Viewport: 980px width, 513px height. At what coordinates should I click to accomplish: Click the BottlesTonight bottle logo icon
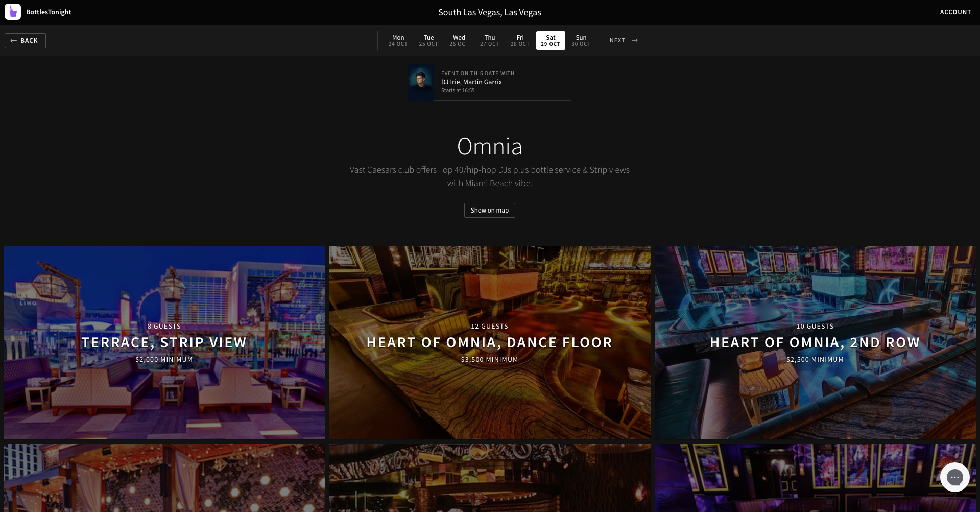(13, 12)
